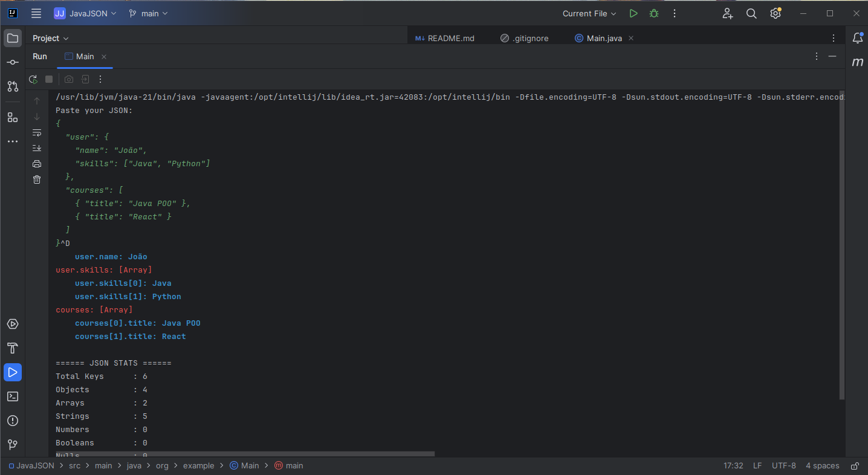Click the "courses: [Array]" output line
Viewport: 868px width, 475px height.
94,310
